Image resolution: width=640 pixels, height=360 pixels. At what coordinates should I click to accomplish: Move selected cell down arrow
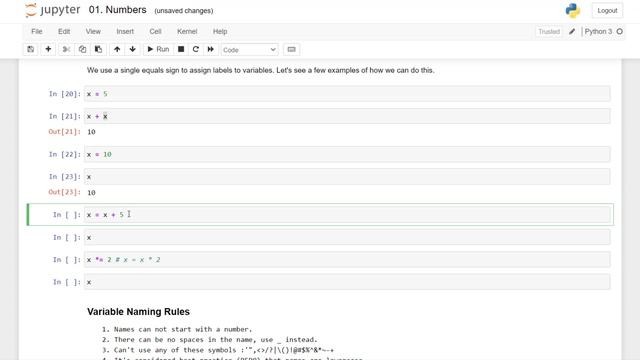pyautogui.click(x=133, y=49)
